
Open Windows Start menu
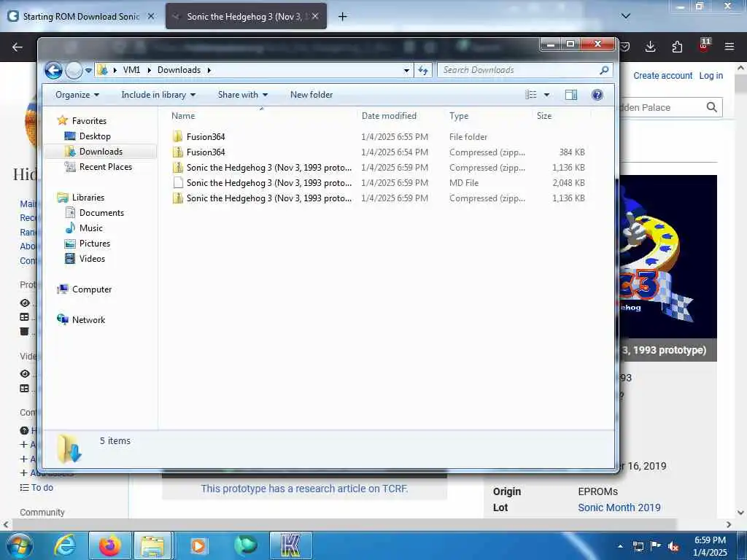19,545
